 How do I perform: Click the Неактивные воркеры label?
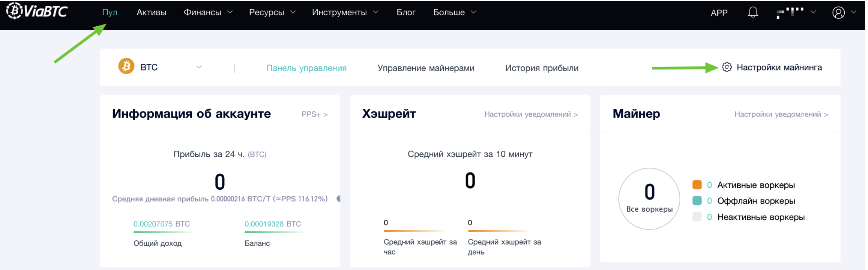point(761,217)
